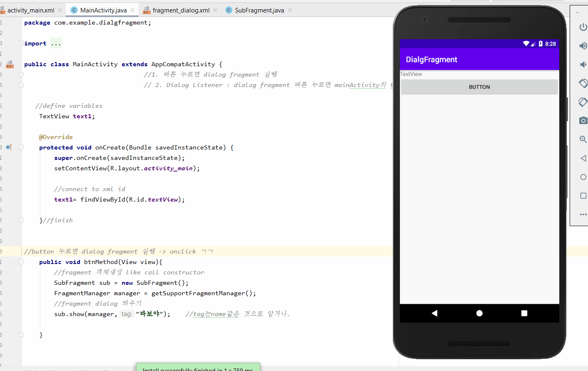This screenshot has height=371, width=588.
Task: Rotate the emulator clockwise
Action: [x=583, y=102]
